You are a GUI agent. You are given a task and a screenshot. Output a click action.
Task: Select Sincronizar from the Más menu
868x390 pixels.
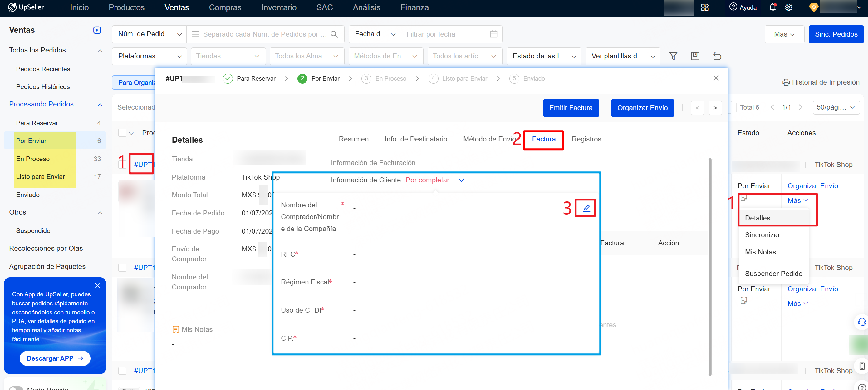(x=762, y=235)
